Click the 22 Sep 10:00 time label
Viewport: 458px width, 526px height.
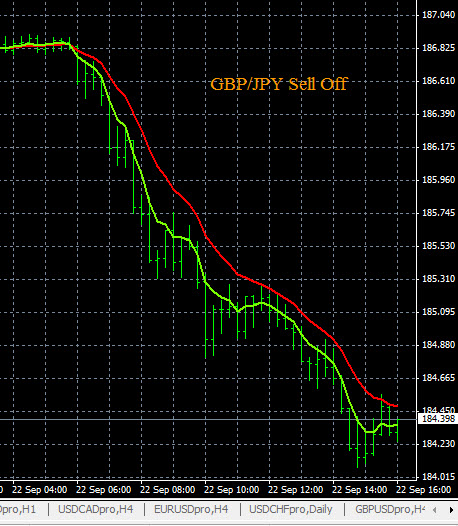click(x=232, y=489)
